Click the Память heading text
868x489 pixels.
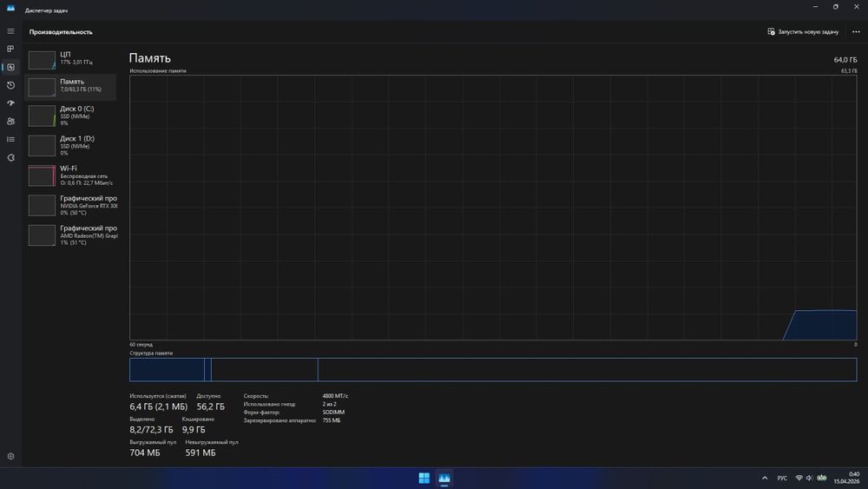[150, 58]
